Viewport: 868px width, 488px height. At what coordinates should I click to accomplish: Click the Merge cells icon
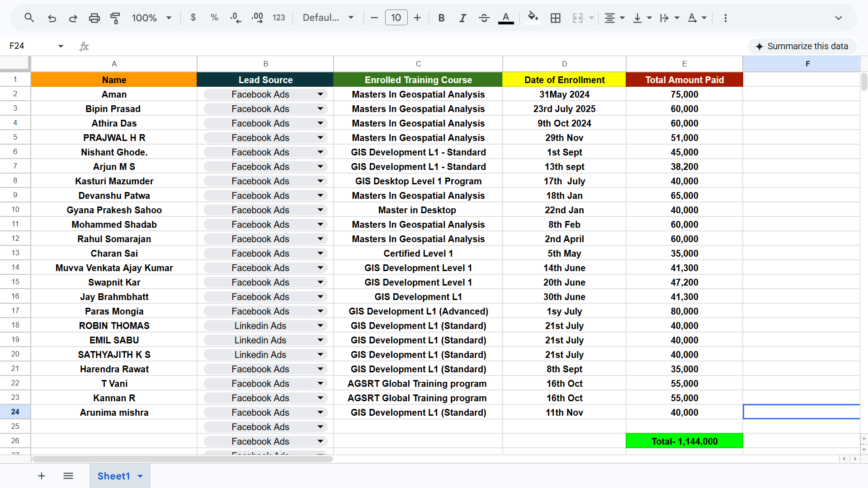click(x=578, y=18)
